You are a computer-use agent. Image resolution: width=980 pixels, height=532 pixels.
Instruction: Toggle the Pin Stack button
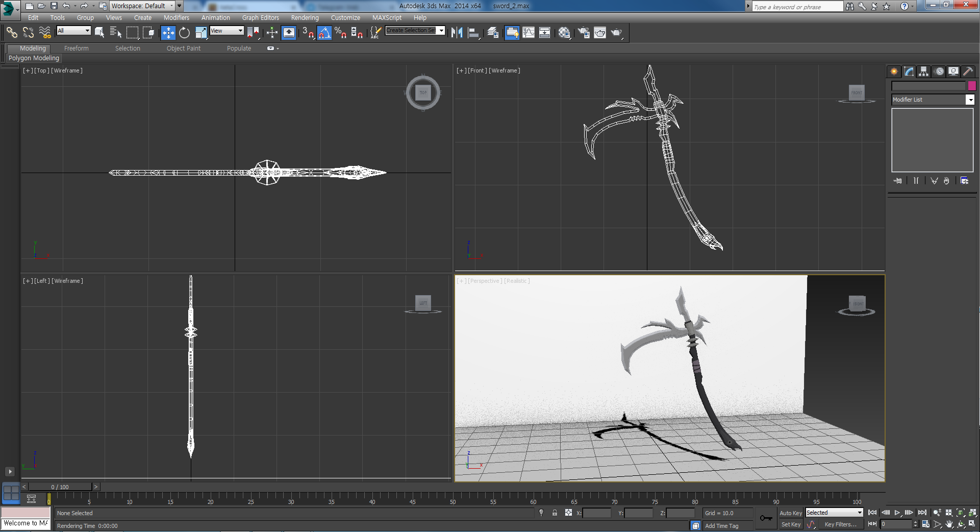[897, 181]
